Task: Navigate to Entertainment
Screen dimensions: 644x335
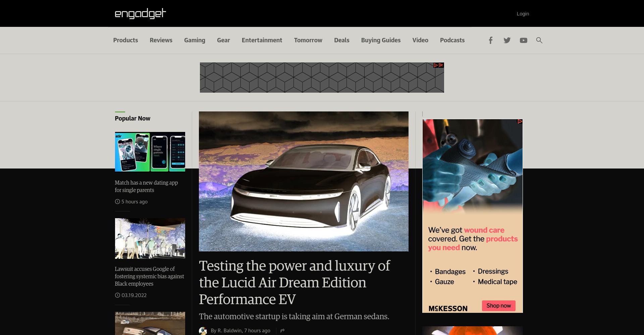Action: point(262,40)
